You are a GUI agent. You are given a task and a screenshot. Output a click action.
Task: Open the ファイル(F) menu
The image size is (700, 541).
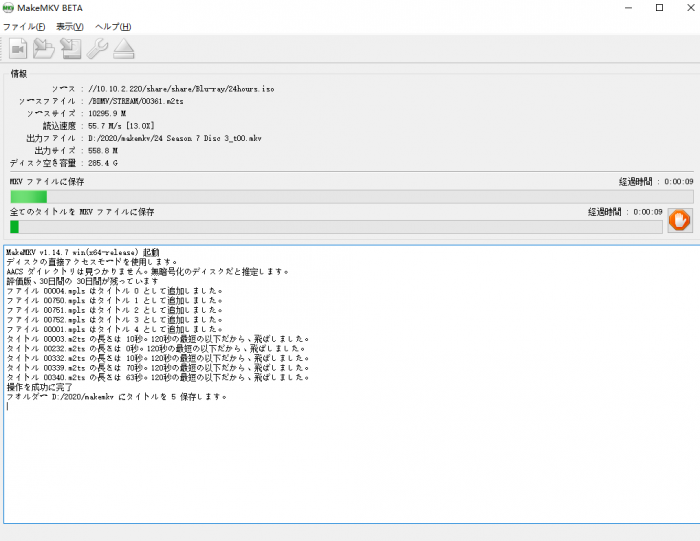coord(24,27)
